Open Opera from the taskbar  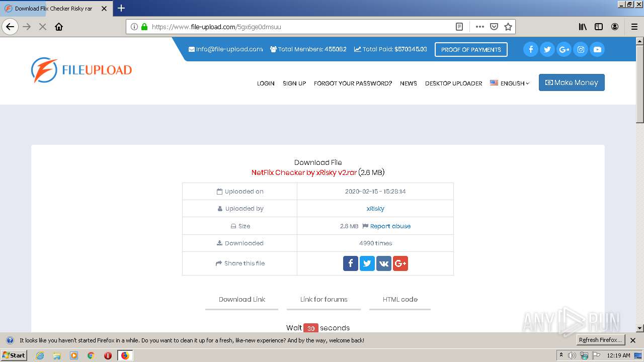pyautogui.click(x=108, y=355)
